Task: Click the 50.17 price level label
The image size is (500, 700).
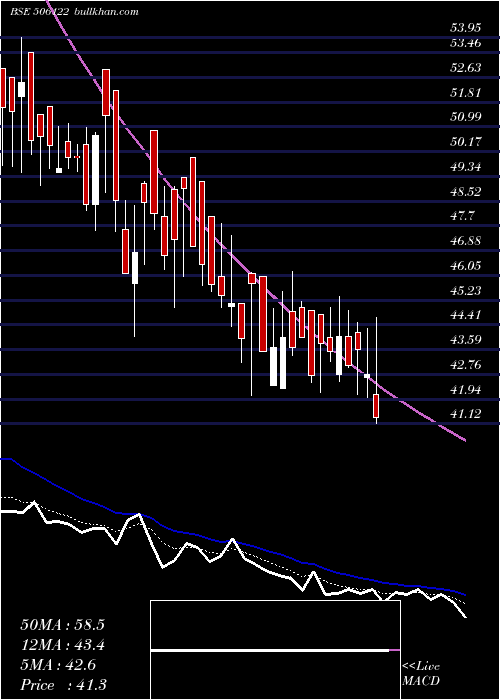Action: click(x=466, y=142)
